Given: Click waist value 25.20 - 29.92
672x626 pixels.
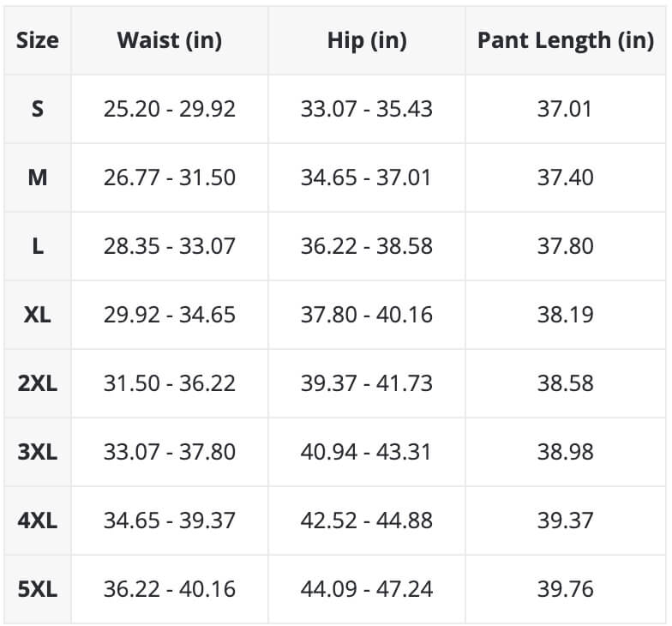Looking at the screenshot, I should (x=170, y=109).
